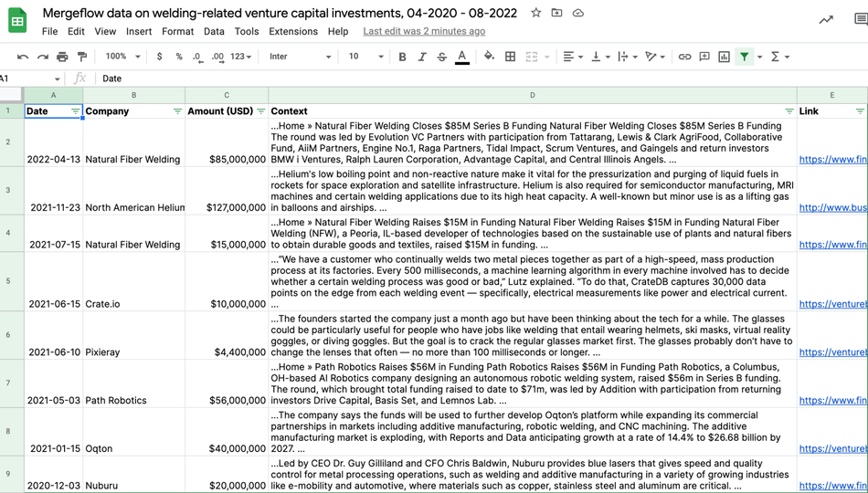
Task: Insert a hyperlink
Action: (x=684, y=57)
